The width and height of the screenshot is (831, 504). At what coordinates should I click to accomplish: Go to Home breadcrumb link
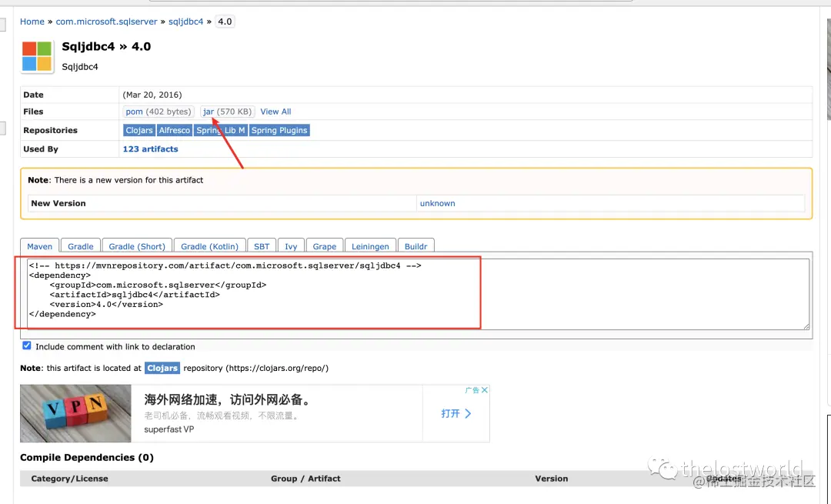point(32,22)
